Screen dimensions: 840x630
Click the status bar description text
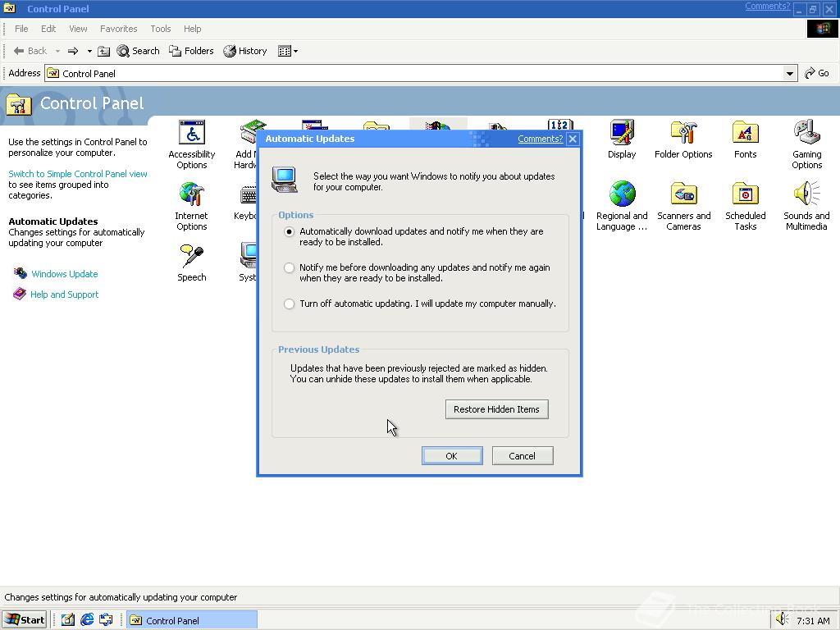(x=121, y=597)
